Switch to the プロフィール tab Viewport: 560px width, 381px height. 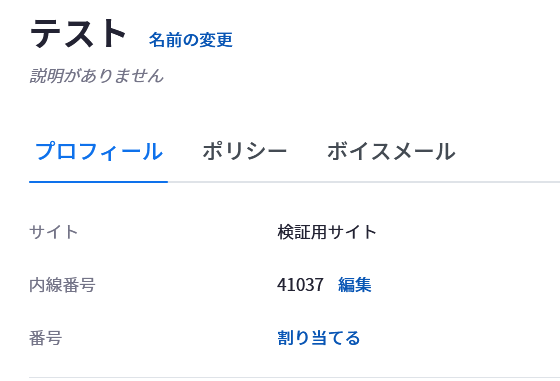(99, 151)
